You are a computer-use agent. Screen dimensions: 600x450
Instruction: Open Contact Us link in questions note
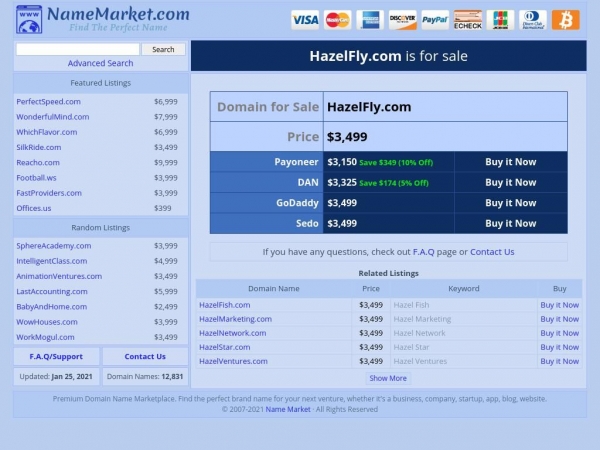coord(492,252)
